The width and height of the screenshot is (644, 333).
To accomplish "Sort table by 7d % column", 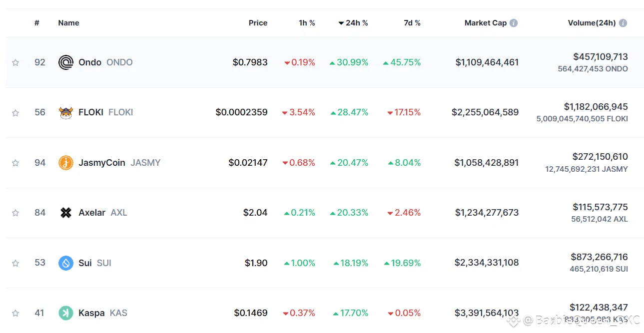I will tap(412, 23).
